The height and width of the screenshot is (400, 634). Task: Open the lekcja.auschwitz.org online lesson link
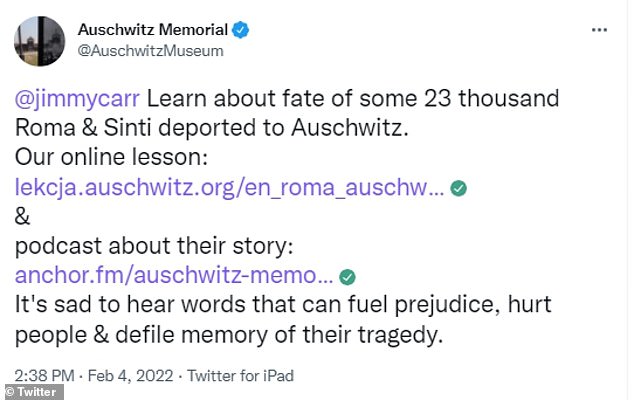(x=230, y=186)
